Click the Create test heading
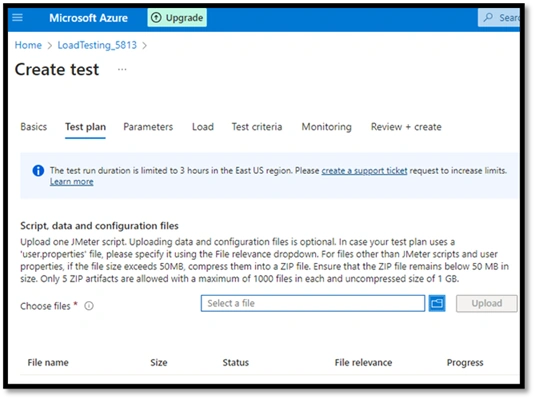Viewport: 535px width, 399px height. click(x=57, y=70)
